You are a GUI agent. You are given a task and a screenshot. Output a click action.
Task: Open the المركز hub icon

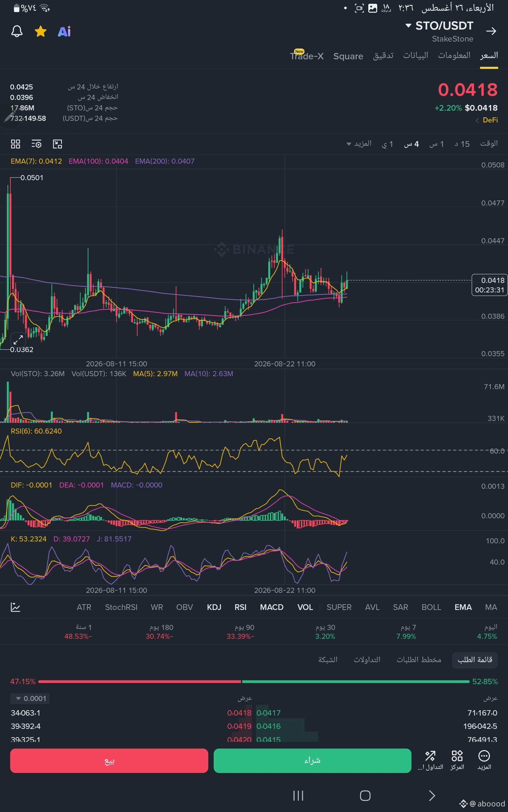[457, 761]
